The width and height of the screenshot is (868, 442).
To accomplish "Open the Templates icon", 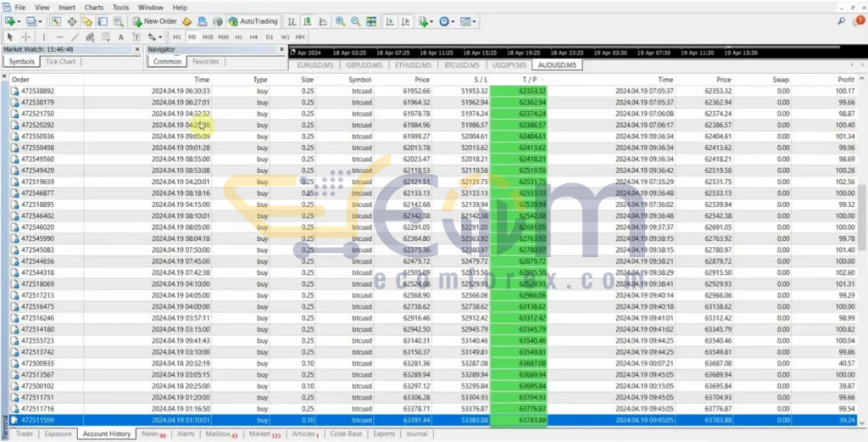I will pos(465,21).
